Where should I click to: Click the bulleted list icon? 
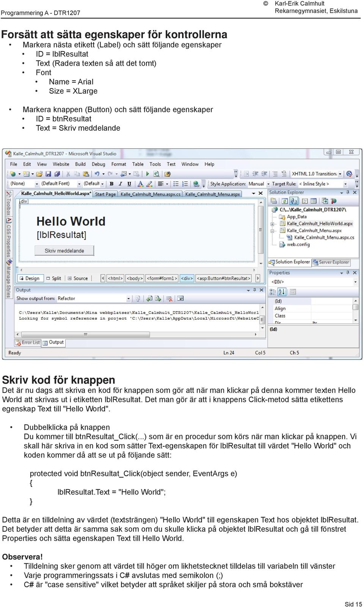(x=176, y=184)
